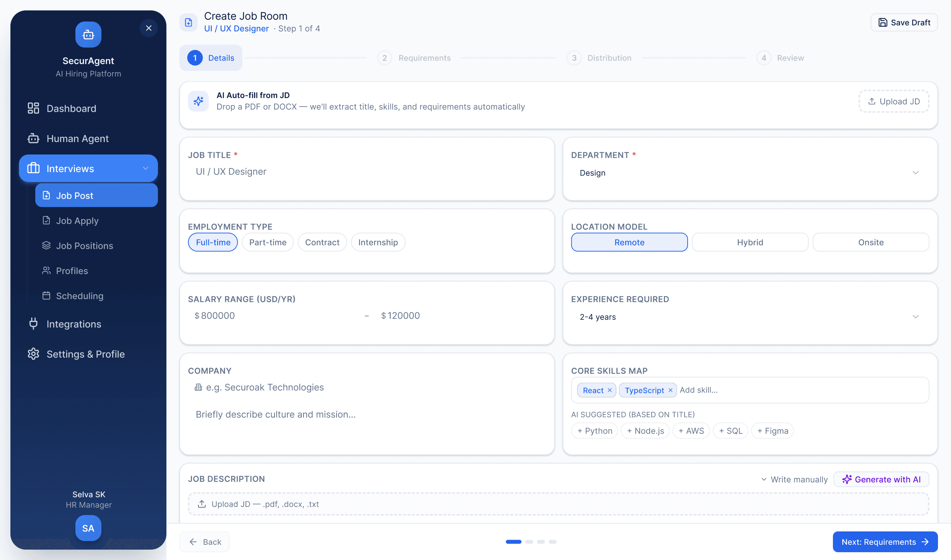
Task: Open the Department dropdown
Action: (750, 173)
